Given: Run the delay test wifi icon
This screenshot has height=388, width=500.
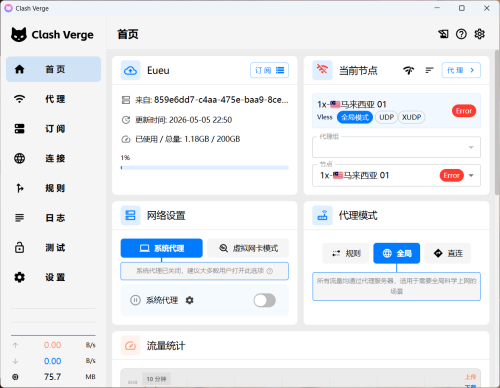Looking at the screenshot, I should click(x=409, y=70).
